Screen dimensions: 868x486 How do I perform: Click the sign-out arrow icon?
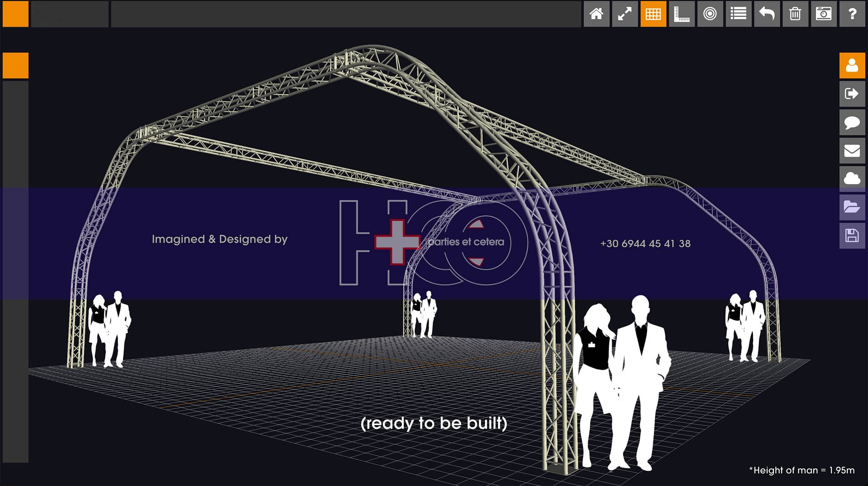[x=852, y=94]
